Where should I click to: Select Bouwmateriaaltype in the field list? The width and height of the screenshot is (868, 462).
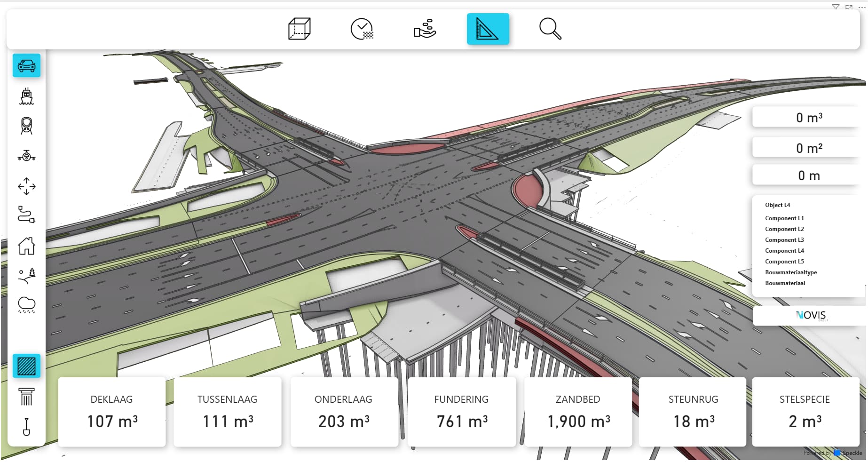click(x=791, y=272)
